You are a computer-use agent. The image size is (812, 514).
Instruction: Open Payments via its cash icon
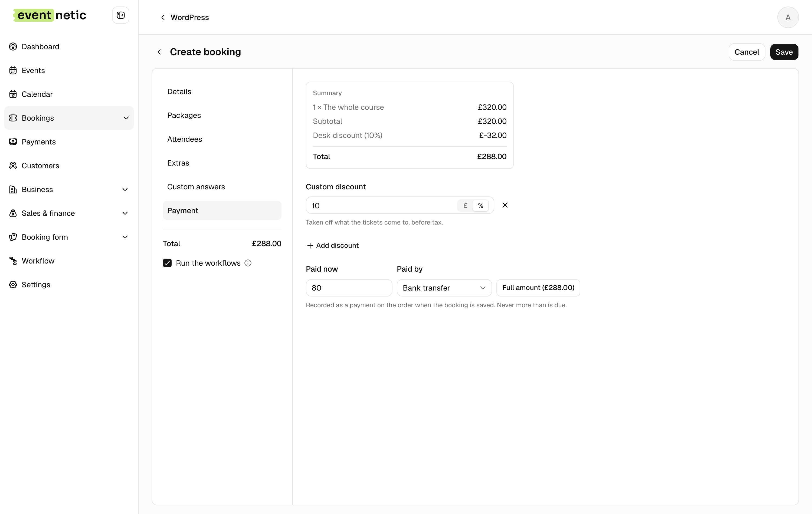pyautogui.click(x=13, y=142)
